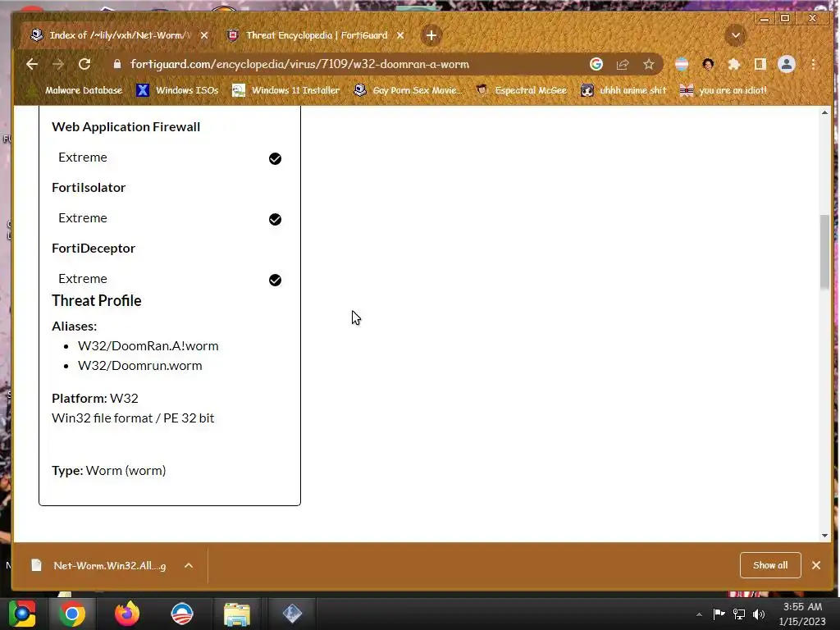Go back to the previous page
The height and width of the screenshot is (630, 840).
coord(32,64)
